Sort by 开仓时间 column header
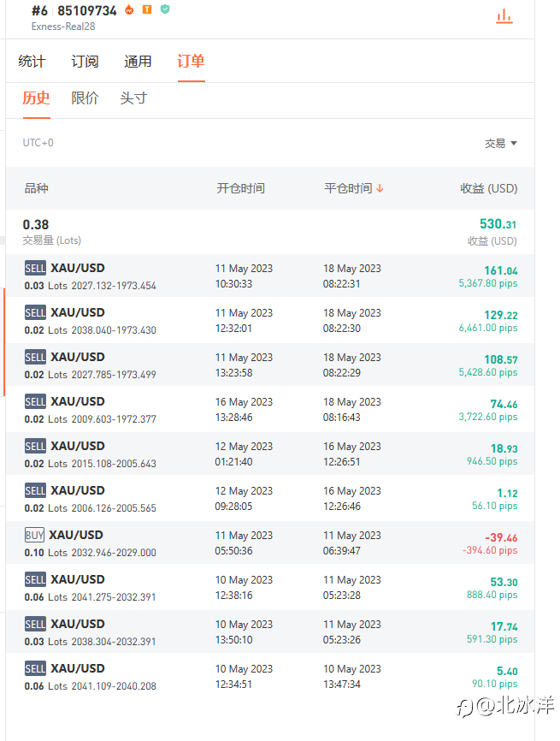 click(240, 188)
